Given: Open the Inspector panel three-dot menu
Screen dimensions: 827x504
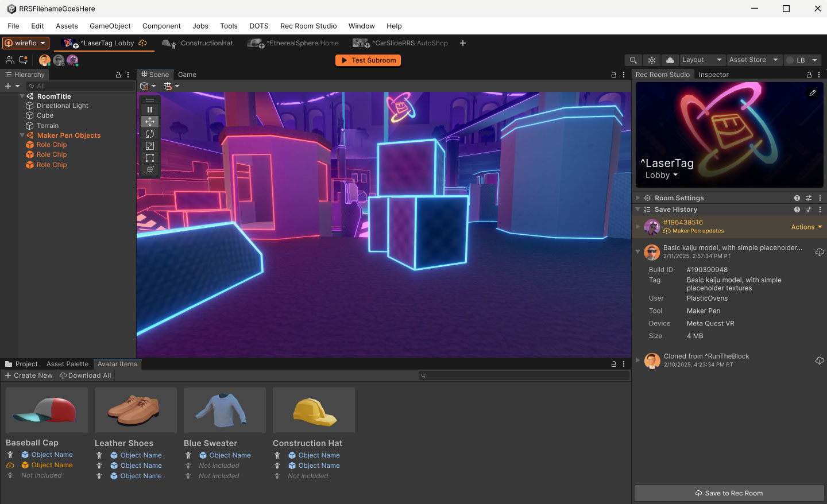Looking at the screenshot, I should (819, 75).
